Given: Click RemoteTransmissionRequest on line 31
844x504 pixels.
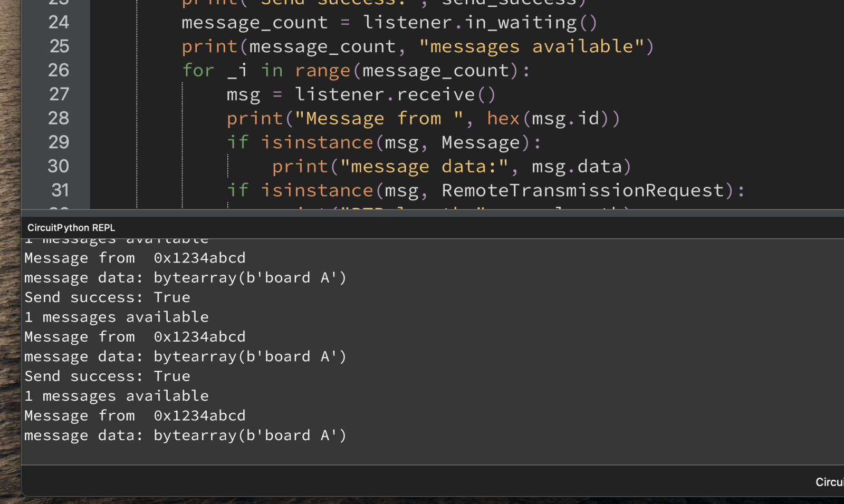Looking at the screenshot, I should point(583,190).
